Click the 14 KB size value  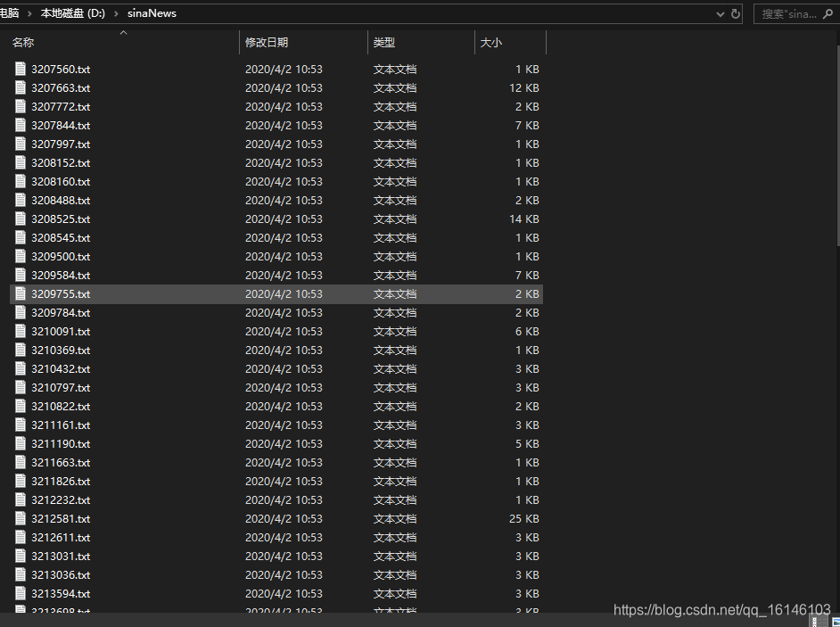524,219
